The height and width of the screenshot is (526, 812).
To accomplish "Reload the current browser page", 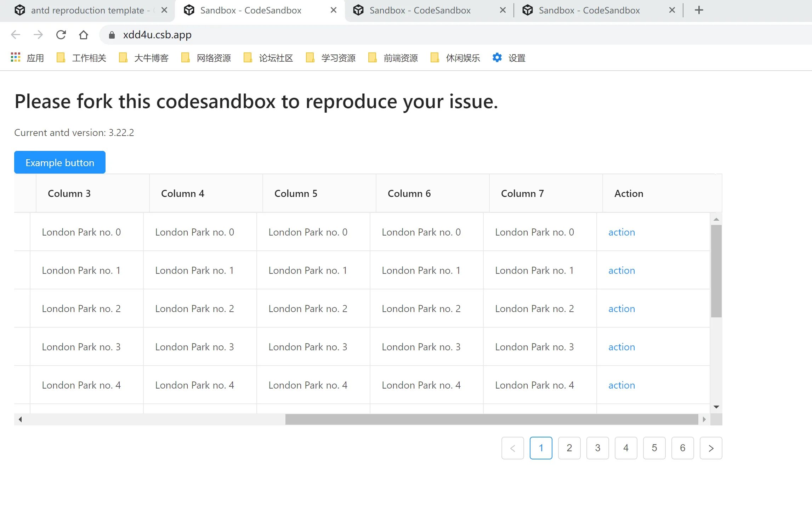I will point(61,35).
